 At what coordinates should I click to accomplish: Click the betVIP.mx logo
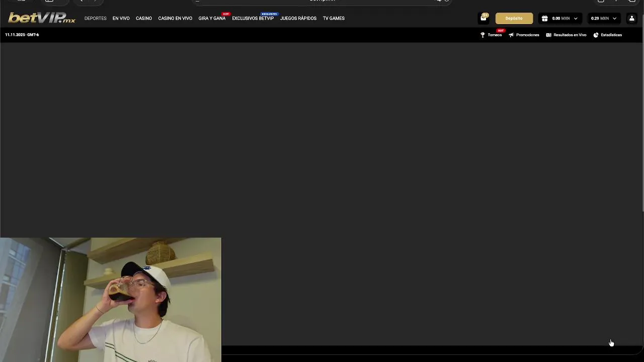42,18
